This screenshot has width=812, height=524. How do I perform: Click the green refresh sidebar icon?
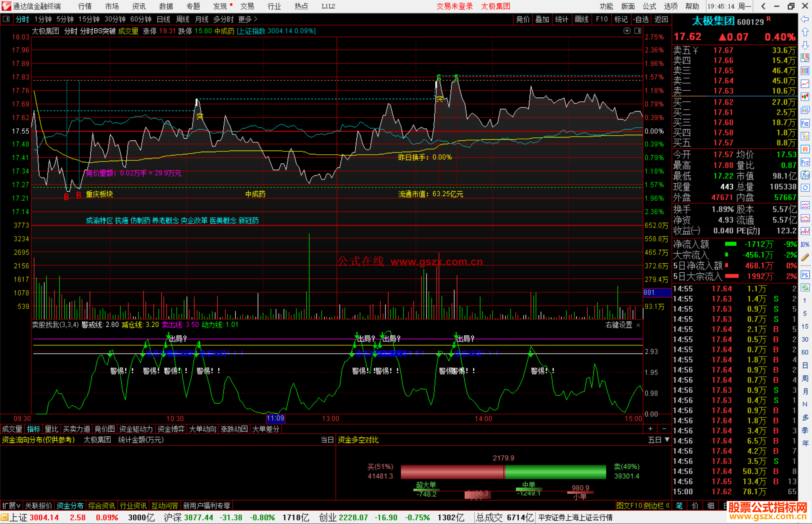coord(805,288)
